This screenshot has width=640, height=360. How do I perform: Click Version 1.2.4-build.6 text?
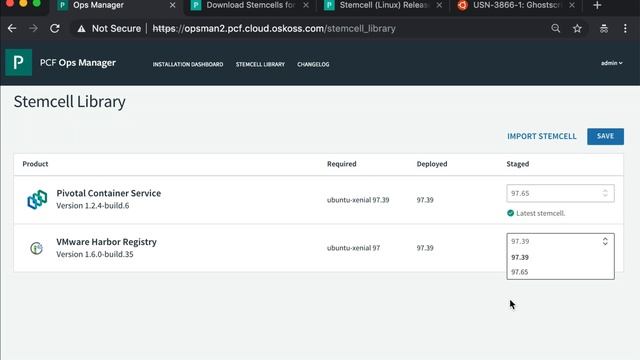point(93,205)
